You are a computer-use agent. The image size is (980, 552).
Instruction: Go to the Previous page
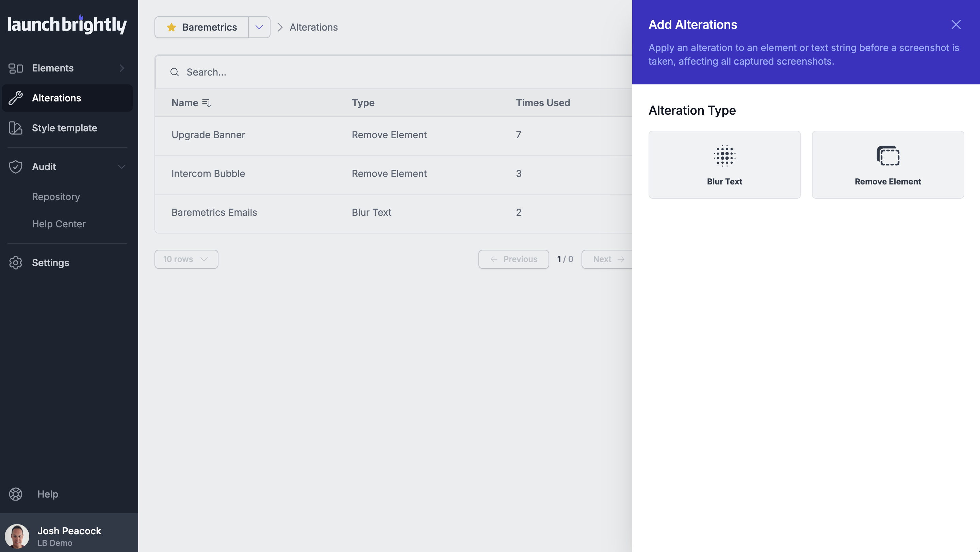513,259
